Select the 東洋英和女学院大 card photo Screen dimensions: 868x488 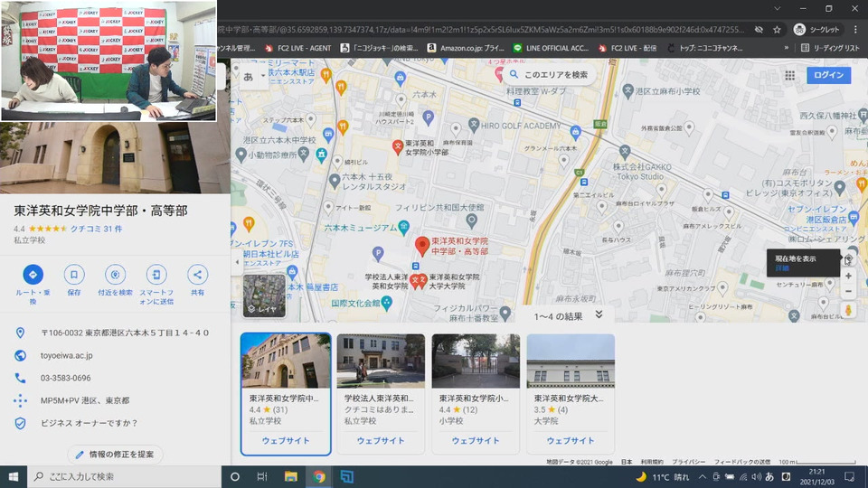571,361
